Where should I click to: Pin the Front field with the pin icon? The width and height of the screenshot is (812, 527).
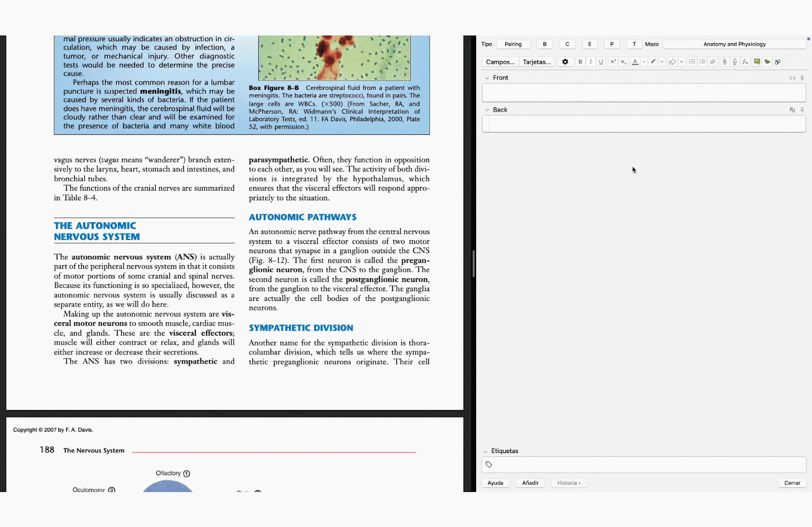(x=802, y=78)
